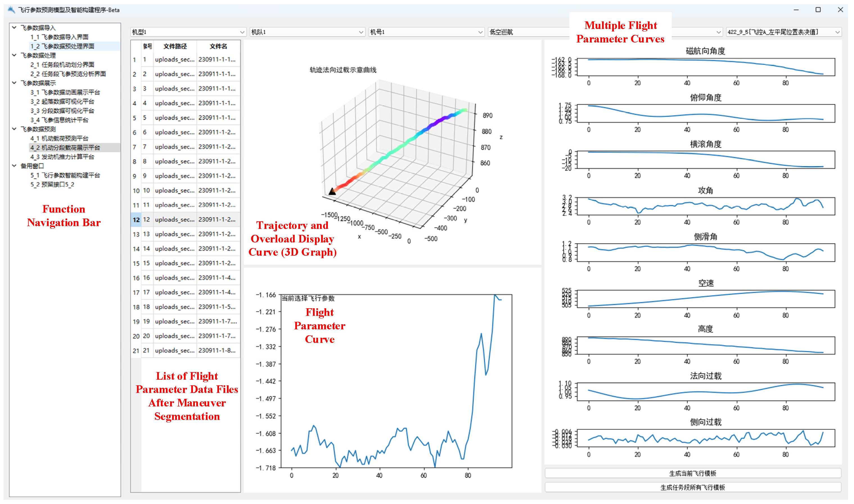Click the black triangle trajectory start marker

tap(332, 192)
